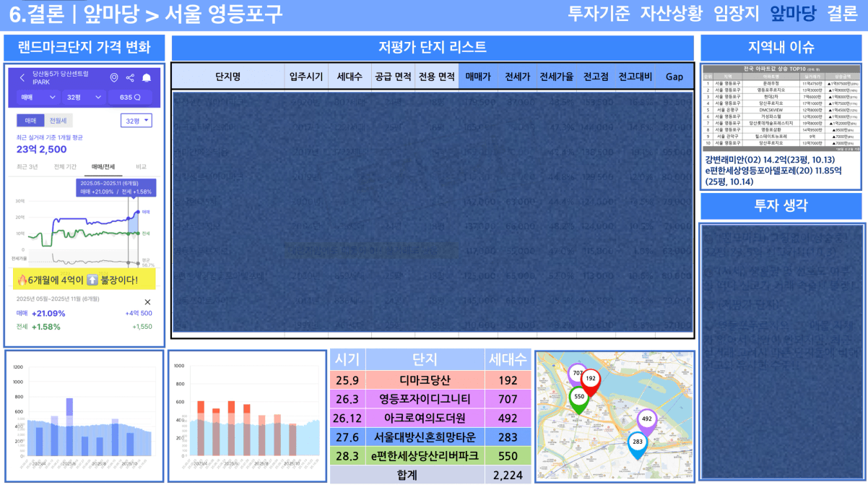Screen dimensions: 868x485
Task: Select the 아크로여의도더원 row
Action: coord(430,418)
